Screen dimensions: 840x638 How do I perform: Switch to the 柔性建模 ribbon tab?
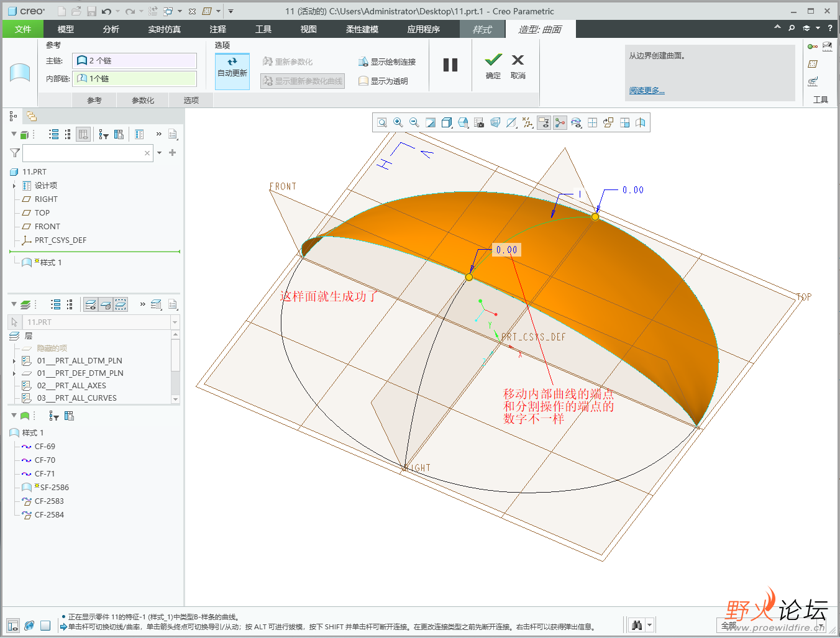point(362,29)
